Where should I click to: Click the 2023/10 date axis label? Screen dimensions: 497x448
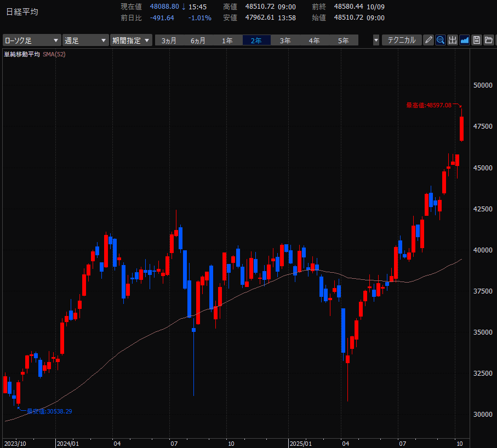[15, 444]
